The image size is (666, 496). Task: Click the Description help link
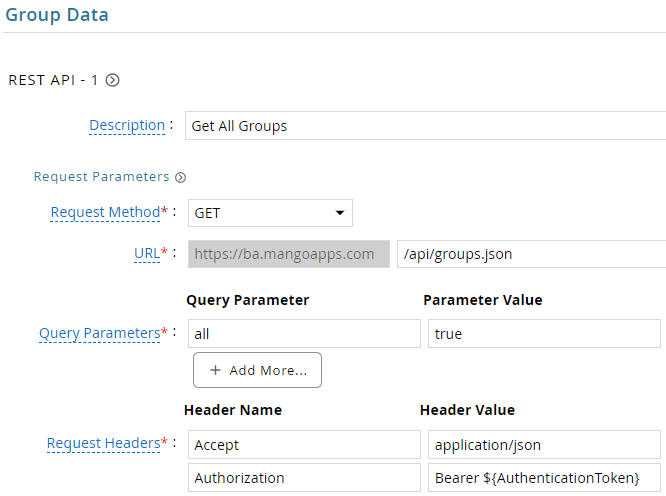coord(127,125)
